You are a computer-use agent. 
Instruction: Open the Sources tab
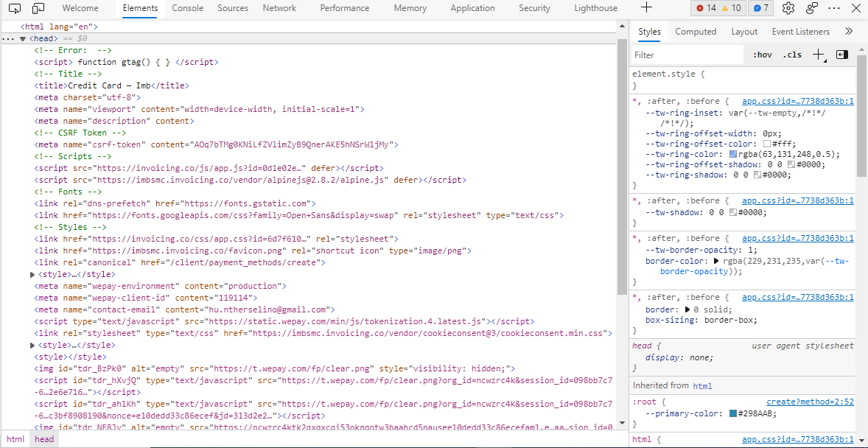pyautogui.click(x=233, y=8)
